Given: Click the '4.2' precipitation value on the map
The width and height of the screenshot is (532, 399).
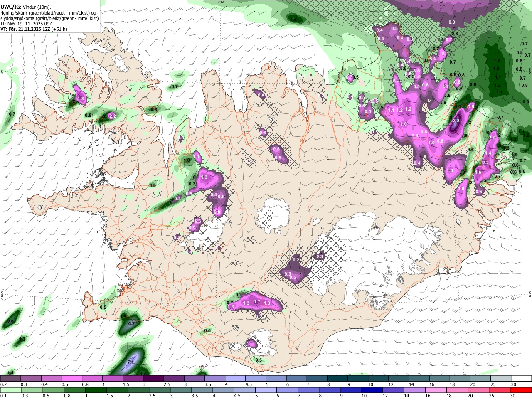Looking at the screenshot, I should tap(132, 323).
